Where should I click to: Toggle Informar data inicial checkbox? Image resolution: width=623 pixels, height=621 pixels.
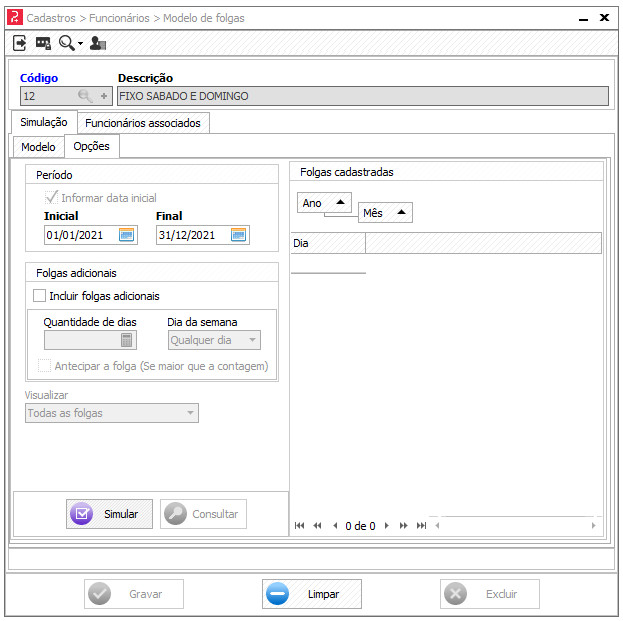(51, 197)
